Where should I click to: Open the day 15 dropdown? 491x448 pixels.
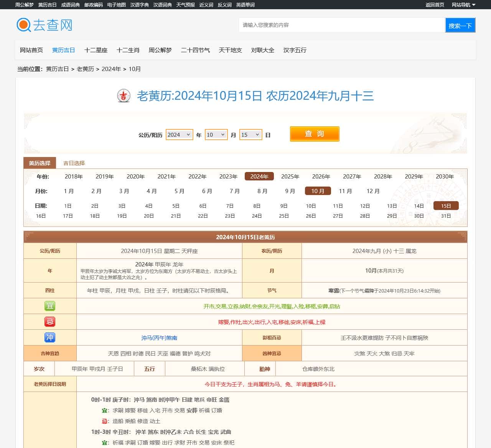coord(250,135)
